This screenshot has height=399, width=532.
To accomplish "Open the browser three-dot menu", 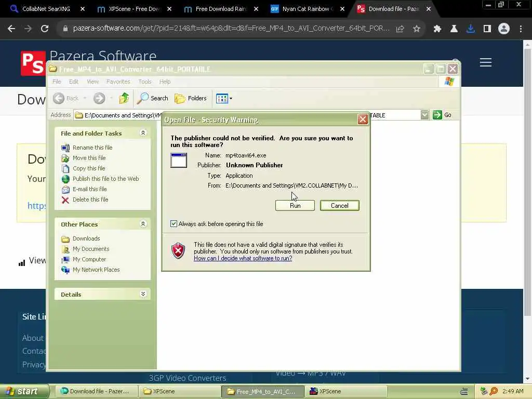I will pos(521,29).
